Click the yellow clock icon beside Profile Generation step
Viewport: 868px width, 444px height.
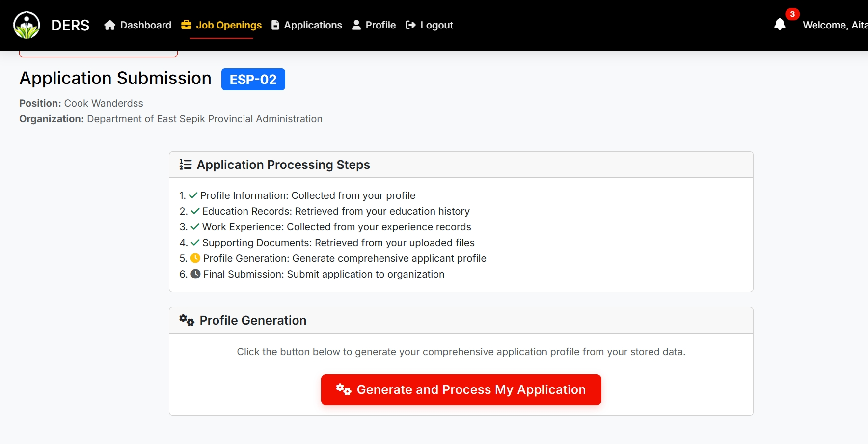pyautogui.click(x=195, y=257)
